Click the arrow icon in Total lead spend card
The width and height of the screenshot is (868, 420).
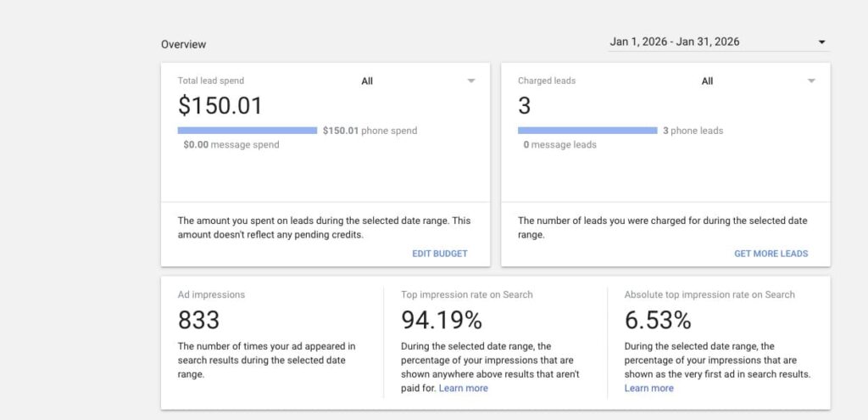(x=471, y=81)
